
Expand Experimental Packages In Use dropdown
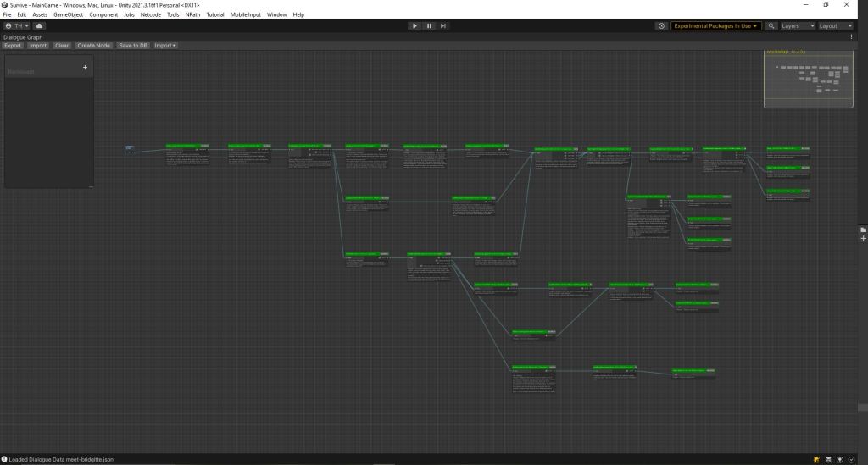pos(715,26)
